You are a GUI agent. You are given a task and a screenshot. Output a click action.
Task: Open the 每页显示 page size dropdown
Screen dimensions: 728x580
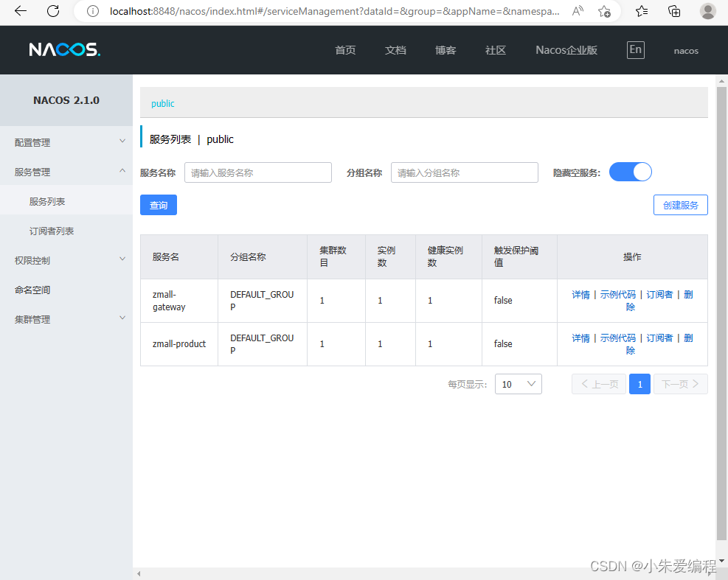[518, 384]
